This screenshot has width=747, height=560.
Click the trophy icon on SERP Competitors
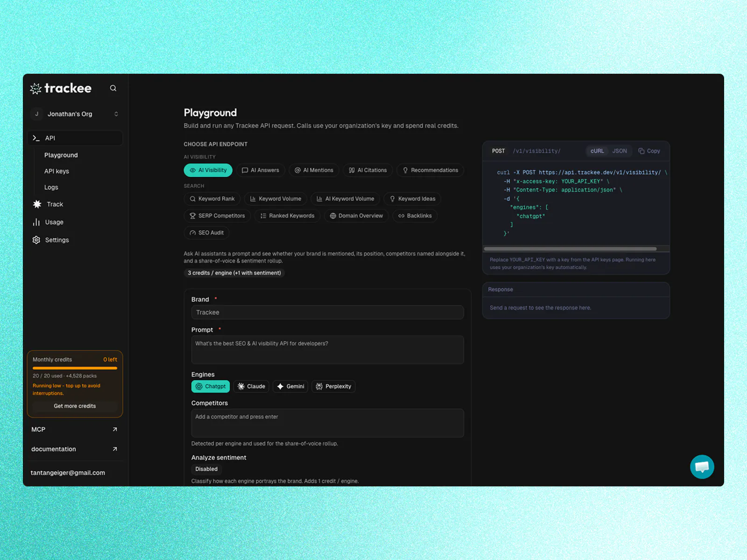coord(192,216)
